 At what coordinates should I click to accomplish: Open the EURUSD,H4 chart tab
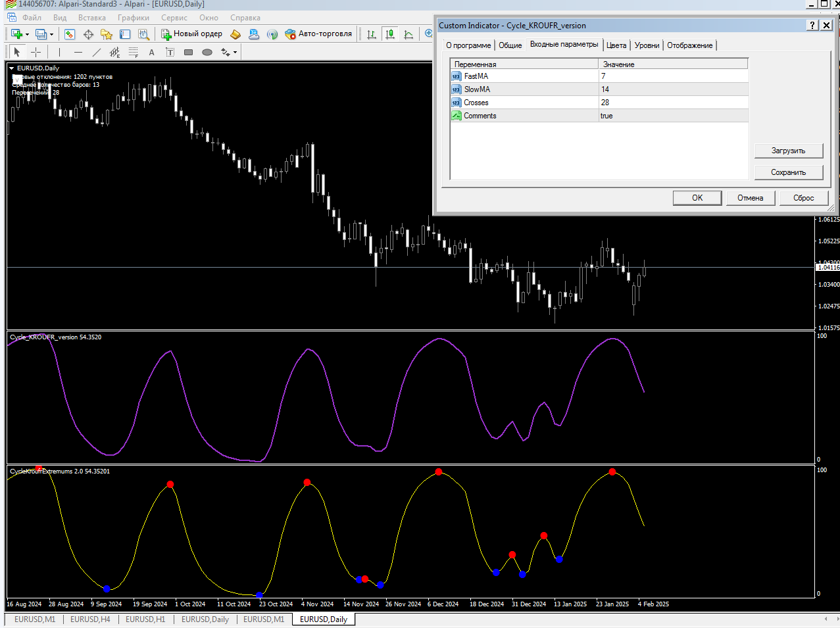(90, 619)
